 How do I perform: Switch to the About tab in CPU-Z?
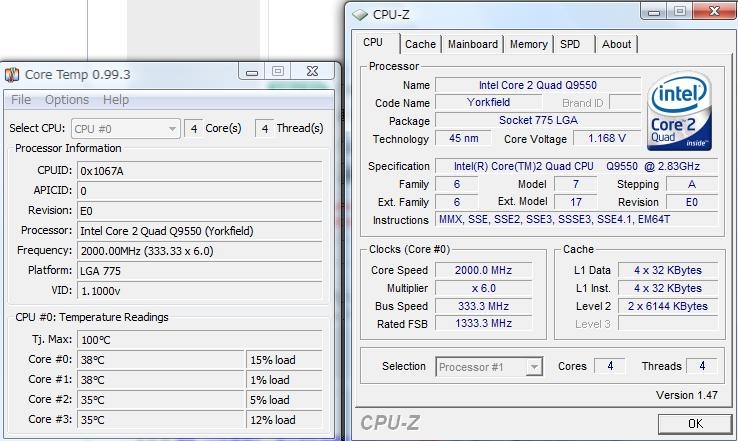pyautogui.click(x=616, y=44)
